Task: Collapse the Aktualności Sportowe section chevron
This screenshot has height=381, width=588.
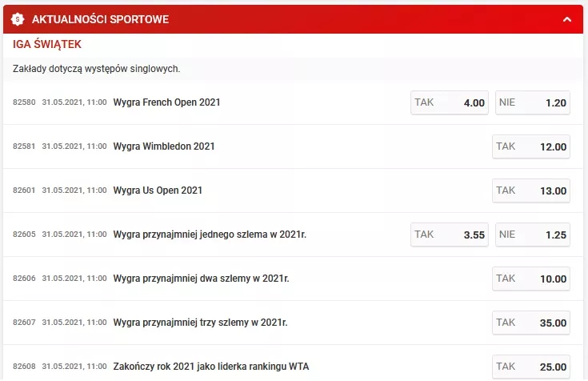Action: (x=567, y=19)
